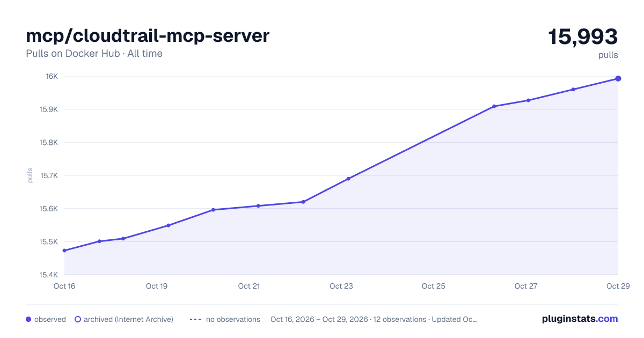This screenshot has width=644, height=338.
Task: Click the Oct 16 x-axis label
Action: click(64, 286)
